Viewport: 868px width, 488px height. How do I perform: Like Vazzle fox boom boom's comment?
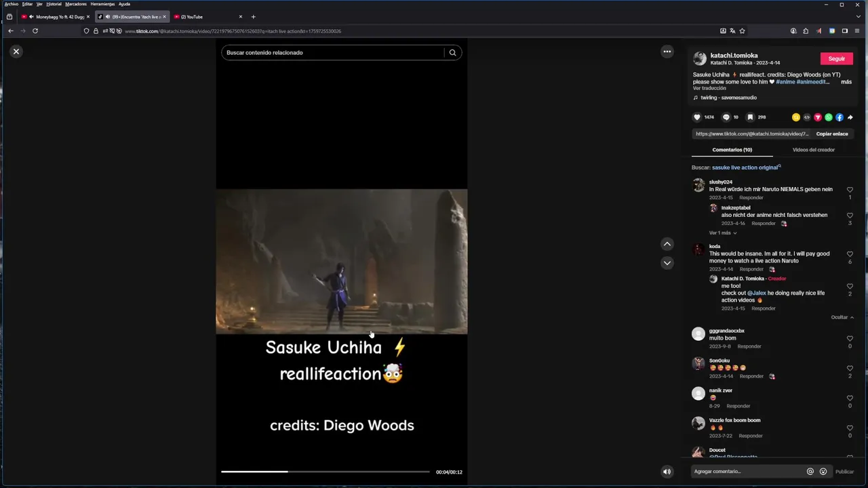pos(850,428)
